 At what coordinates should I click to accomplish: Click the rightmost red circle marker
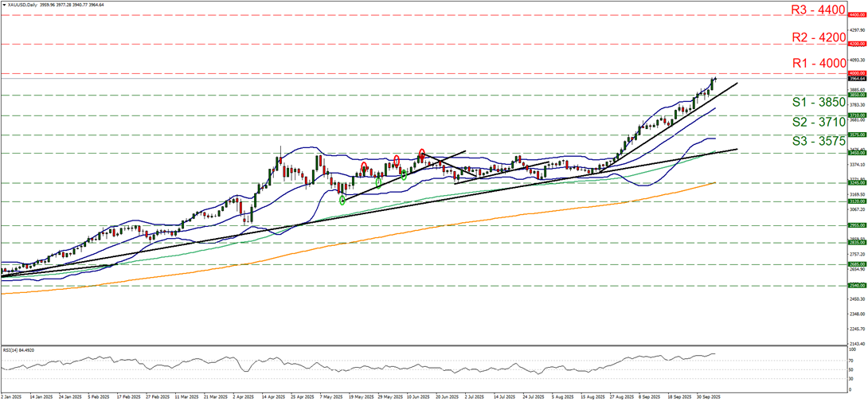(x=421, y=152)
